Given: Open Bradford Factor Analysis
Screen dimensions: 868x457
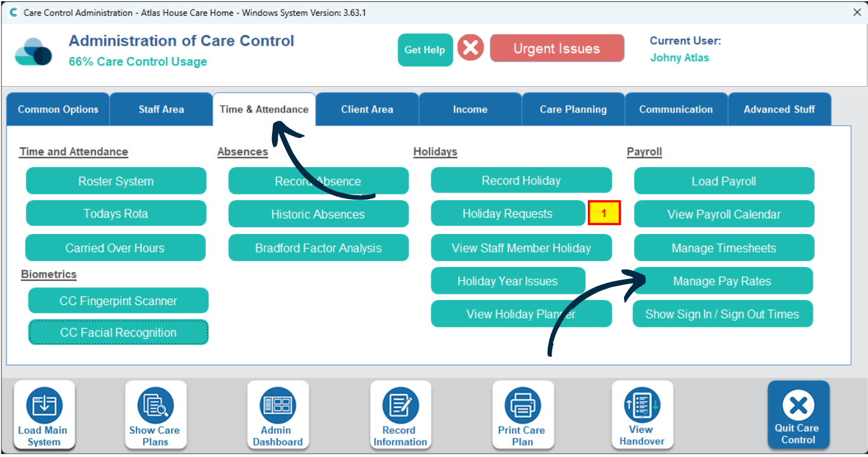Looking at the screenshot, I should click(318, 248).
